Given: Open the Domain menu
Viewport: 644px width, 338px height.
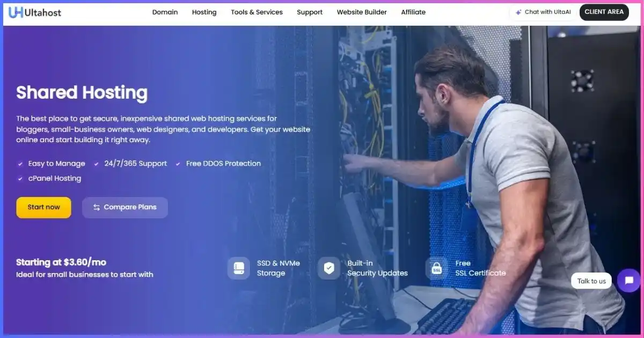Looking at the screenshot, I should coord(165,12).
